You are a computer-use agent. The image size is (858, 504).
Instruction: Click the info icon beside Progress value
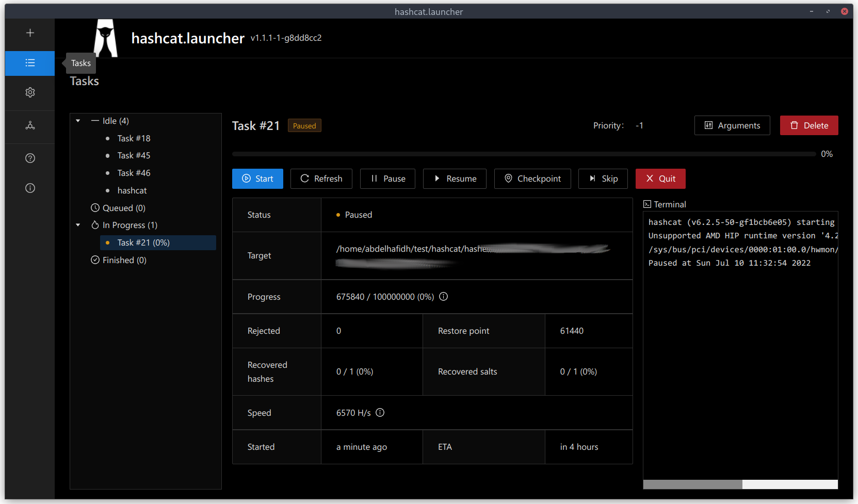443,297
